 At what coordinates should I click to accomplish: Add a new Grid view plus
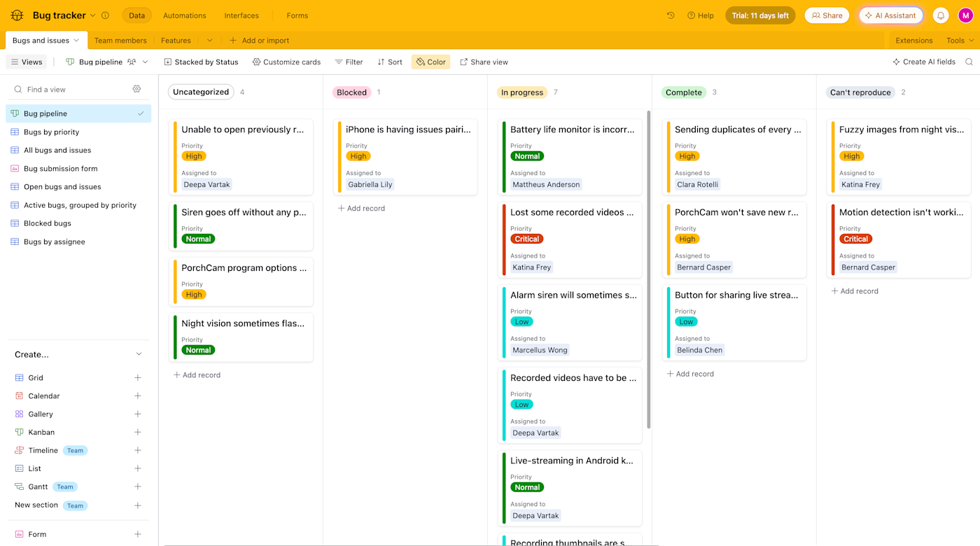[x=138, y=377]
